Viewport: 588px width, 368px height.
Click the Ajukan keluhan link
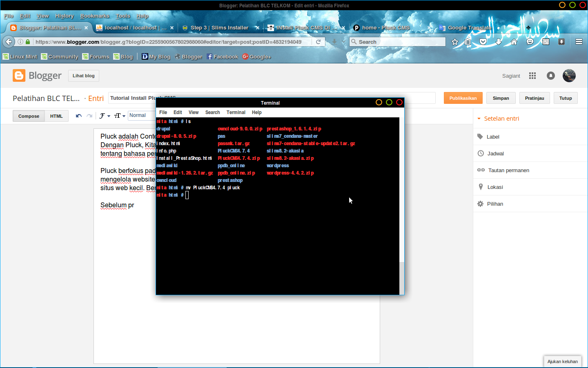(x=562, y=361)
